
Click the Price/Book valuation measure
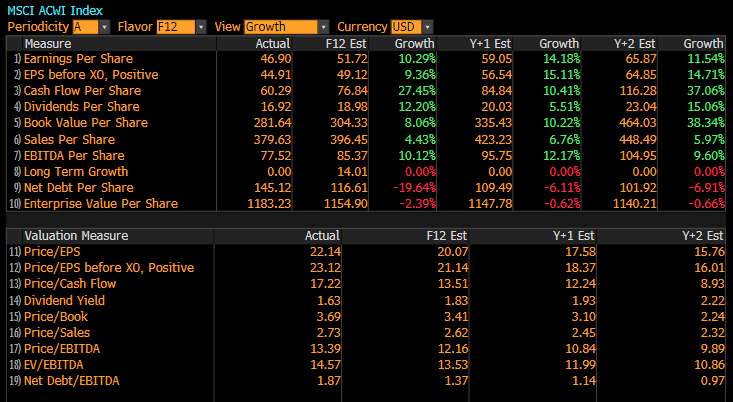pyautogui.click(x=56, y=316)
